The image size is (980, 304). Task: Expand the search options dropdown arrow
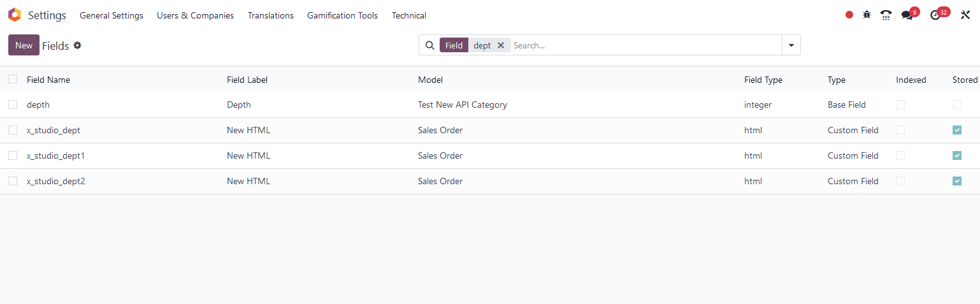pos(791,45)
